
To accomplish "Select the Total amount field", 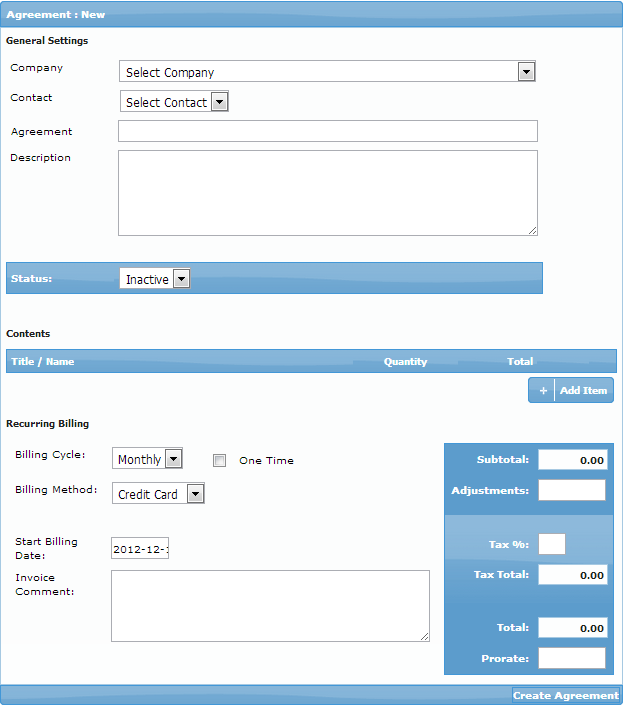I will (572, 628).
